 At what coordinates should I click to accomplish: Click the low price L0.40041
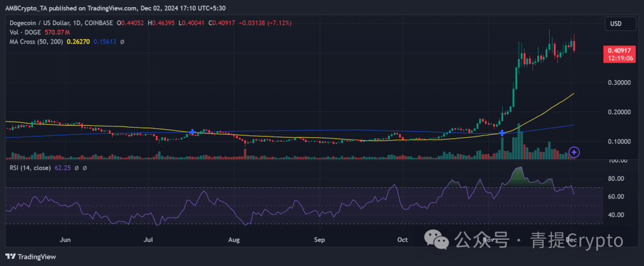(x=192, y=23)
